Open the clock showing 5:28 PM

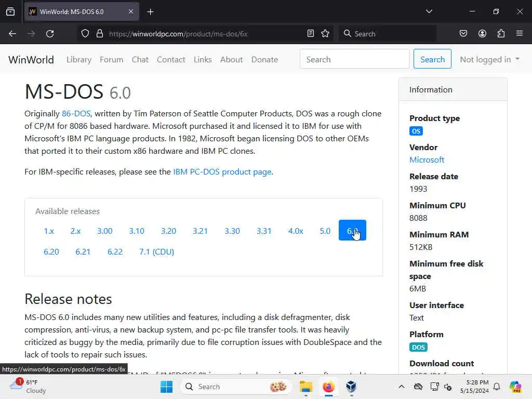(x=474, y=387)
